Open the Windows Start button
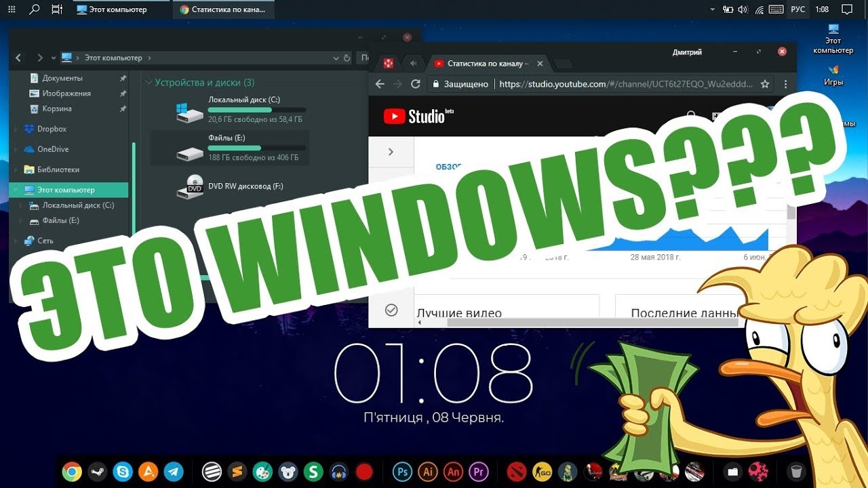This screenshot has width=868, height=488. point(12,9)
